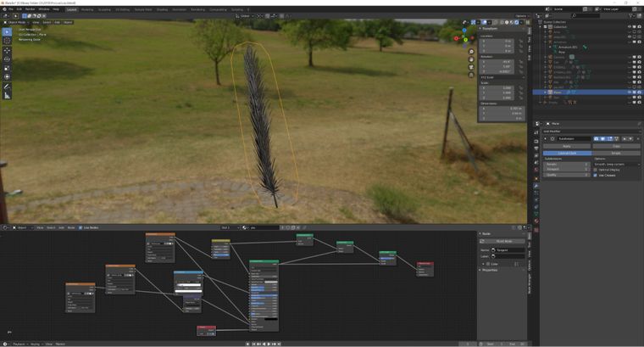Toggle Use Nodes checkbox
This screenshot has width=644, height=347.
tap(80, 227)
